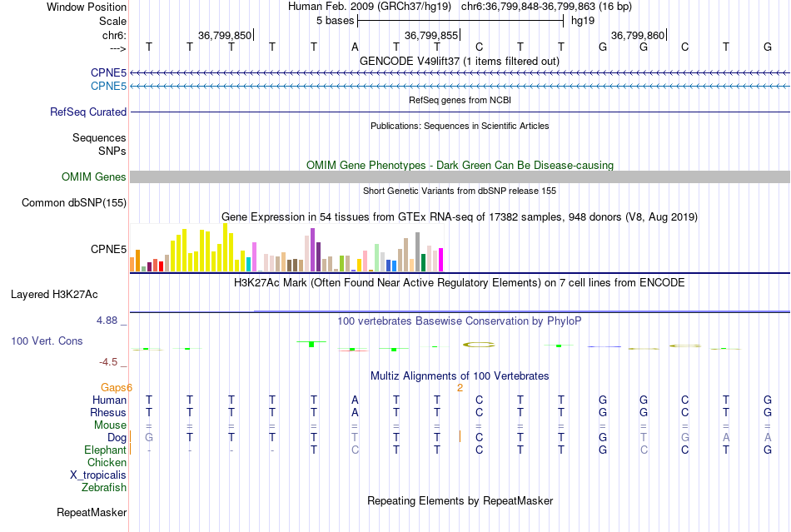This screenshot has height=532, width=791.
Task: Open Publications: Sequences in Scientific Articles title
Action: (460, 126)
